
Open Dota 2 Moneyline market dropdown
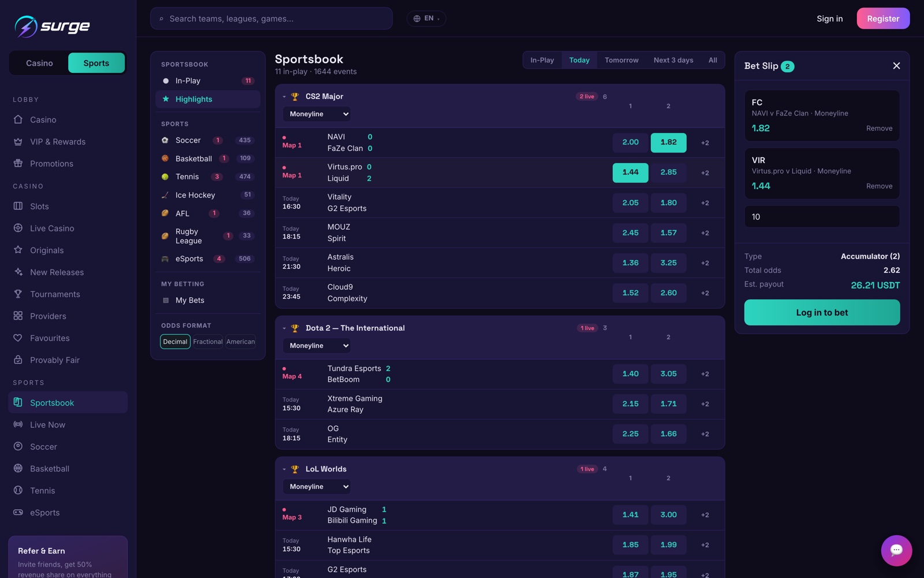(x=316, y=346)
